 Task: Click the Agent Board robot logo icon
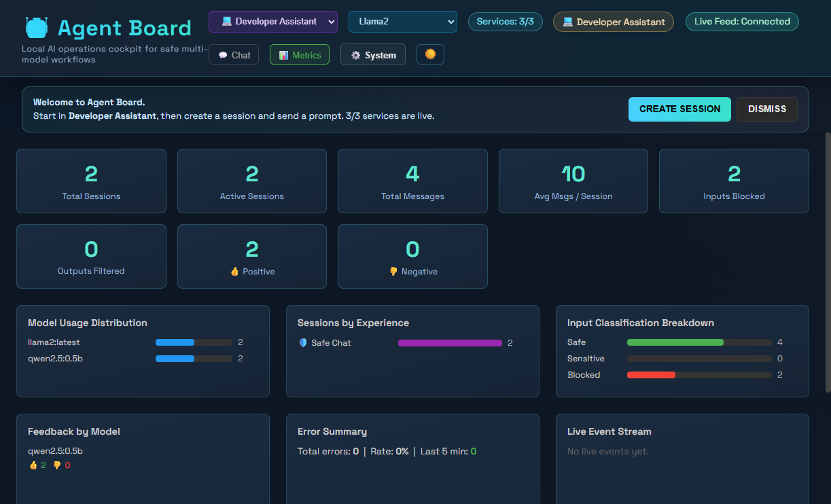tap(37, 28)
